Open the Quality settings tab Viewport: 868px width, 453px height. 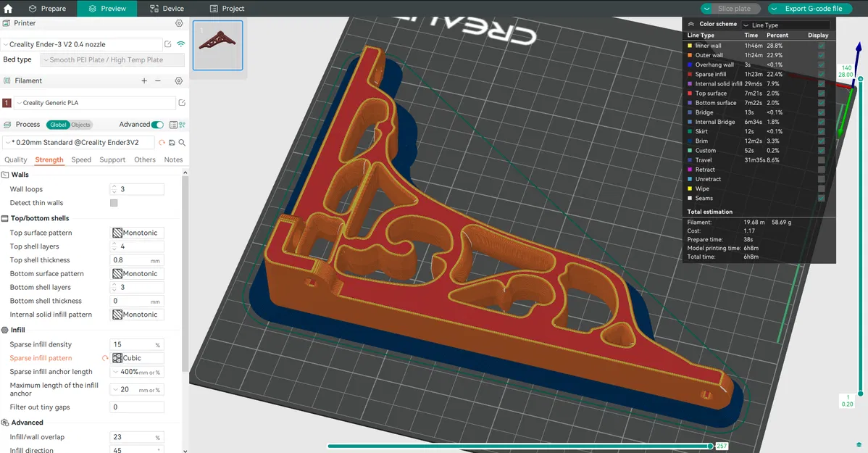pos(15,159)
